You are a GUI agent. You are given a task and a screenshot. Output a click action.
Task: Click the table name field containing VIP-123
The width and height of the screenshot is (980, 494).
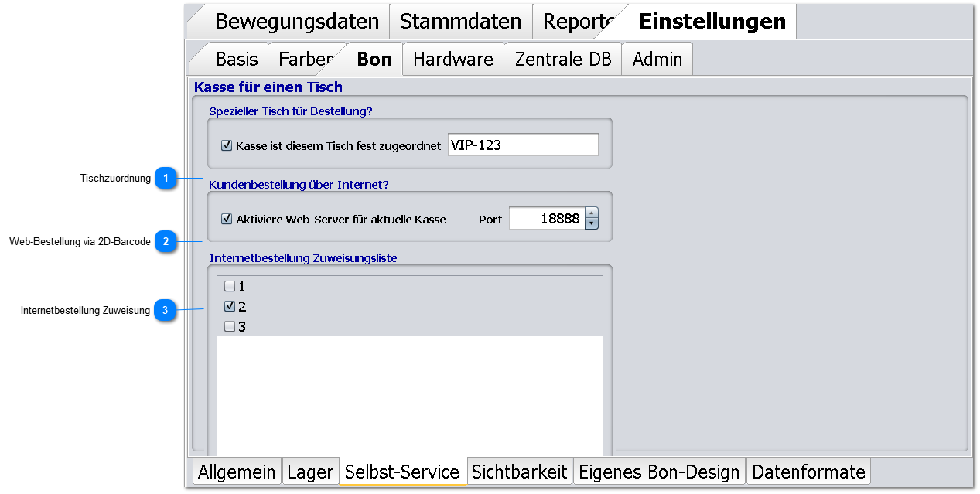[x=522, y=145]
